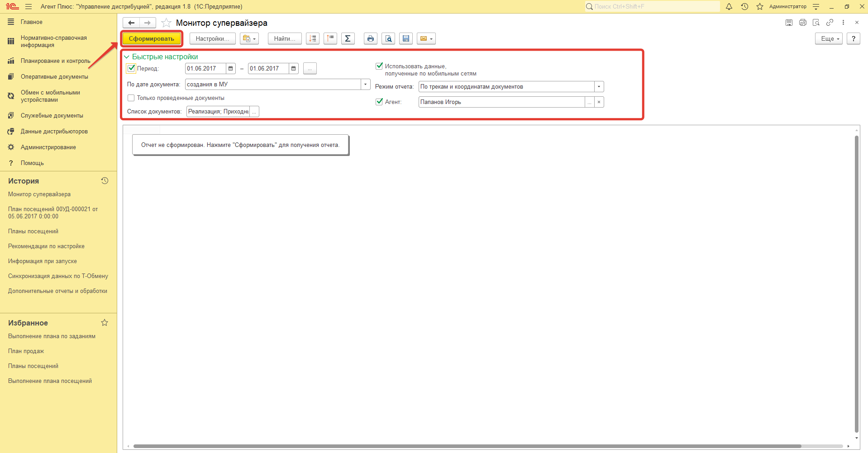Open Синхронизация данных по Т-Обмену link
The height and width of the screenshot is (453, 868).
pos(58,276)
